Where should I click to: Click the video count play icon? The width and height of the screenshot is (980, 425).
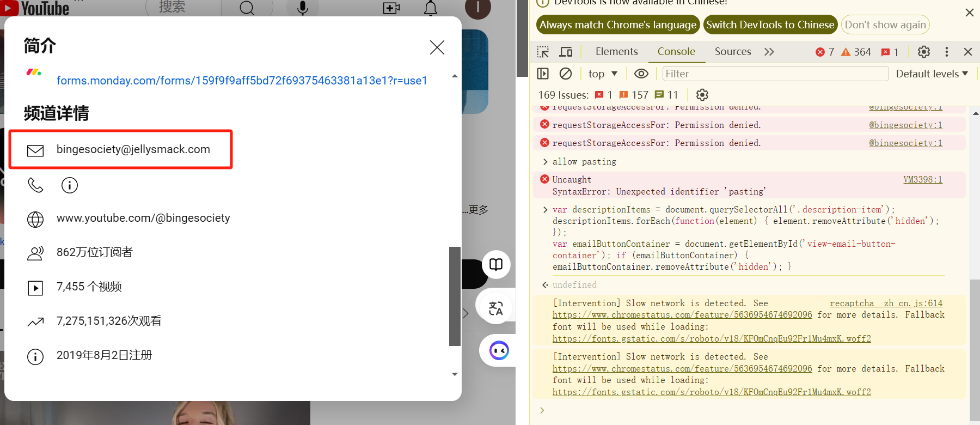(35, 288)
